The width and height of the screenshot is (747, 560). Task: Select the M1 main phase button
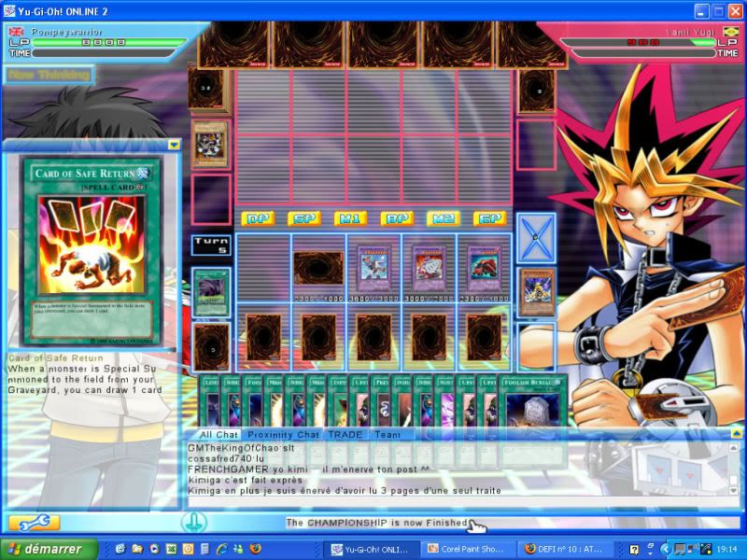(x=350, y=218)
